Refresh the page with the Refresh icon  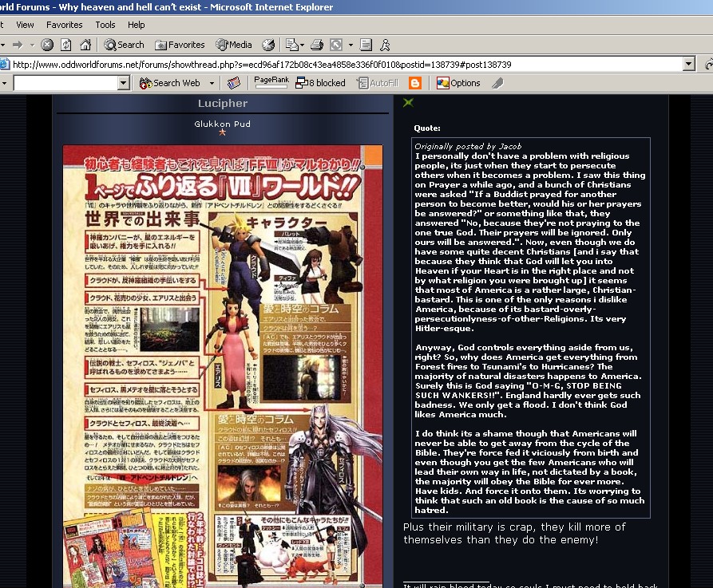pos(66,45)
